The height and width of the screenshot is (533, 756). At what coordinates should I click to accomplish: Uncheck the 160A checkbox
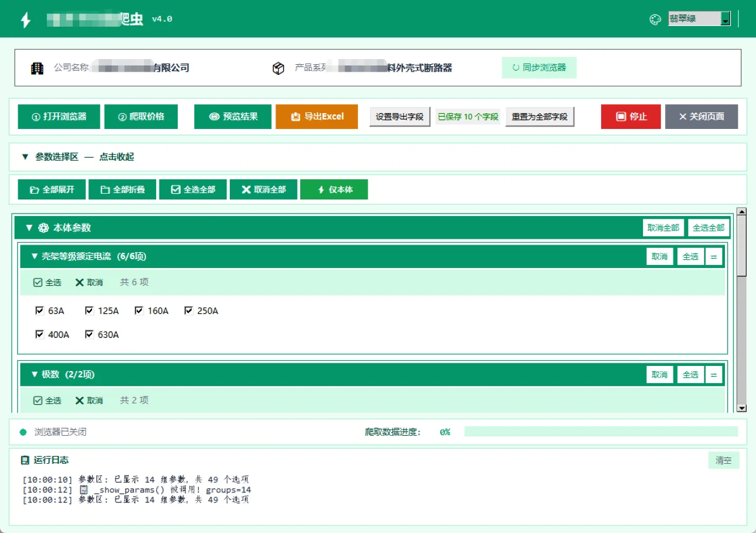pyautogui.click(x=139, y=311)
